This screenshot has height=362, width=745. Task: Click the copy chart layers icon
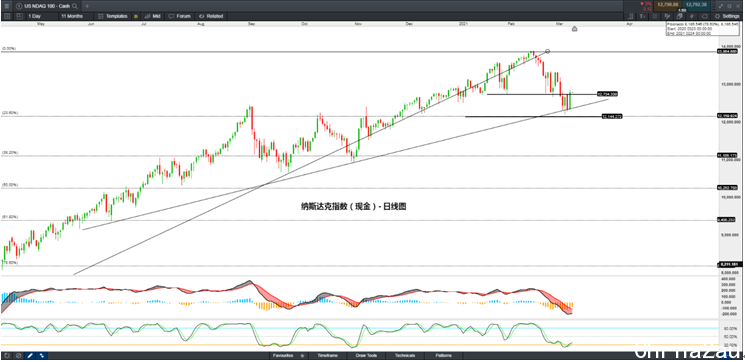coord(679,16)
